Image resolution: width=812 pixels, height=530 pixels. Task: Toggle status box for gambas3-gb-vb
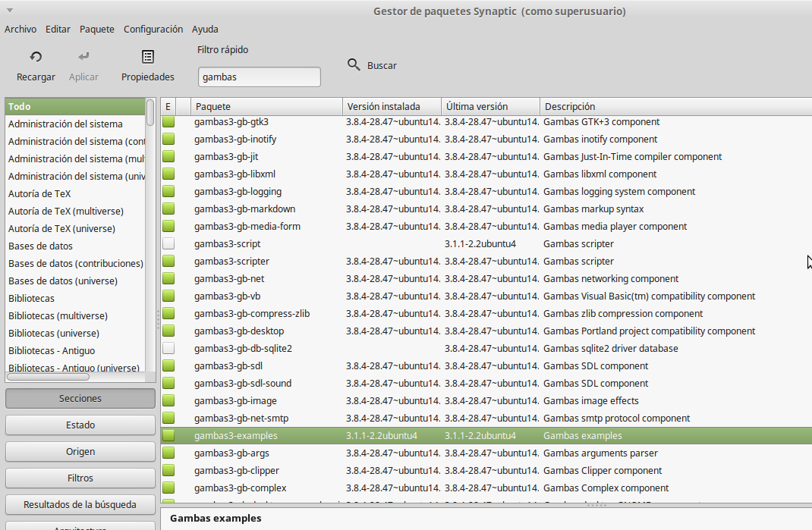tap(168, 296)
